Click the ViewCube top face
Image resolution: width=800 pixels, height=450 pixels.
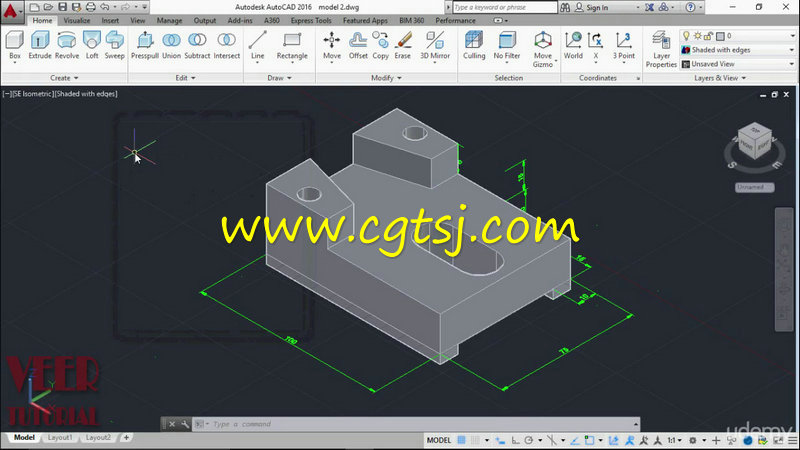[756, 130]
